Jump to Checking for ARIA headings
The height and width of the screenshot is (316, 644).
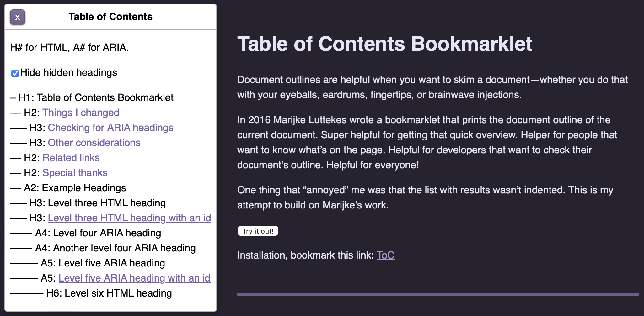click(110, 128)
